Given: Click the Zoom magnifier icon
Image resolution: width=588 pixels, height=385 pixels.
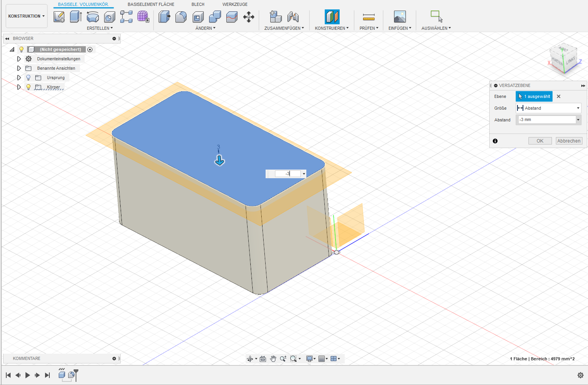Looking at the screenshot, I should coord(283,359).
